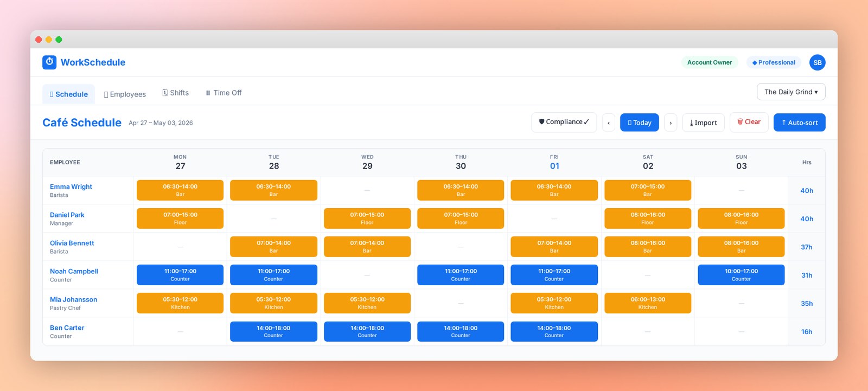The width and height of the screenshot is (868, 391).
Task: Click the Import button
Action: coord(703,123)
